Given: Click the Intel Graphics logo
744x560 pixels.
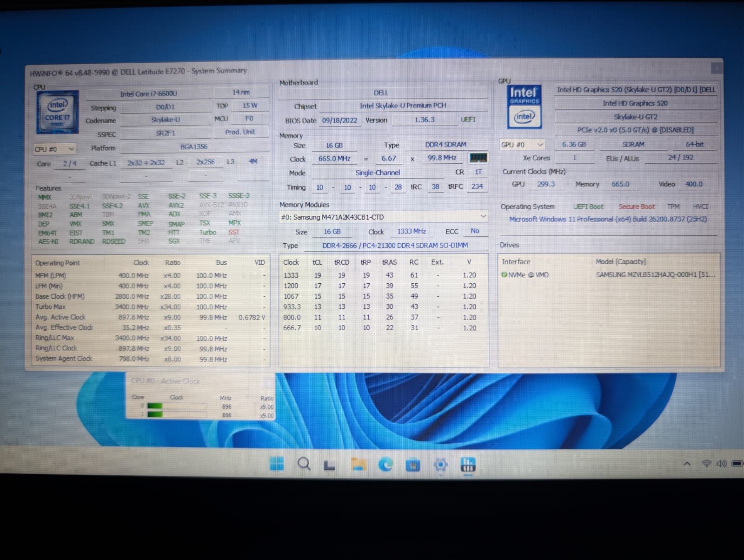Looking at the screenshot, I should point(524,107).
